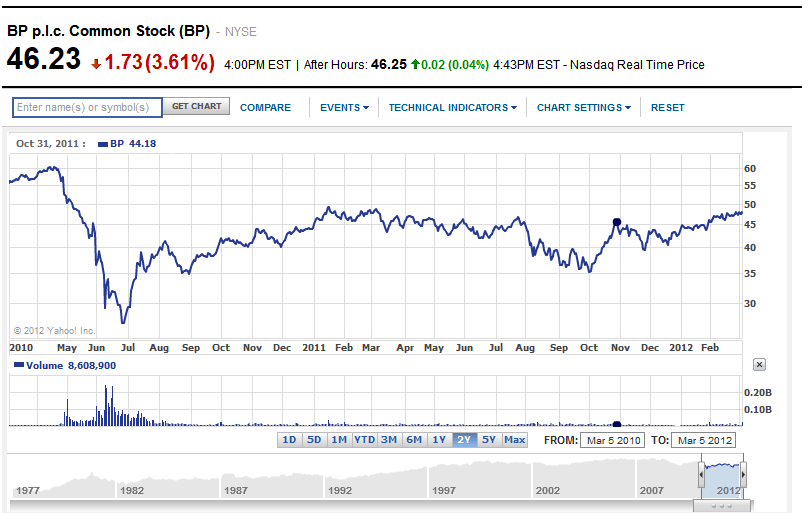The image size is (805, 513).
Task: Choose the 6M time range
Action: point(414,440)
